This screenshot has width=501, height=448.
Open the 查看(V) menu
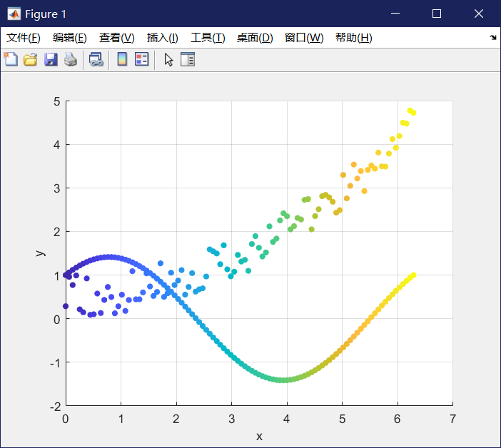[x=116, y=38]
